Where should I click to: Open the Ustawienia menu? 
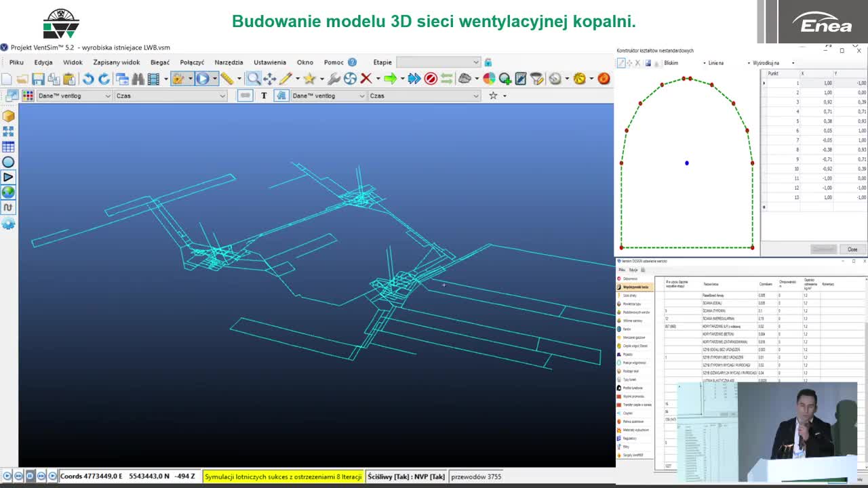click(x=269, y=62)
